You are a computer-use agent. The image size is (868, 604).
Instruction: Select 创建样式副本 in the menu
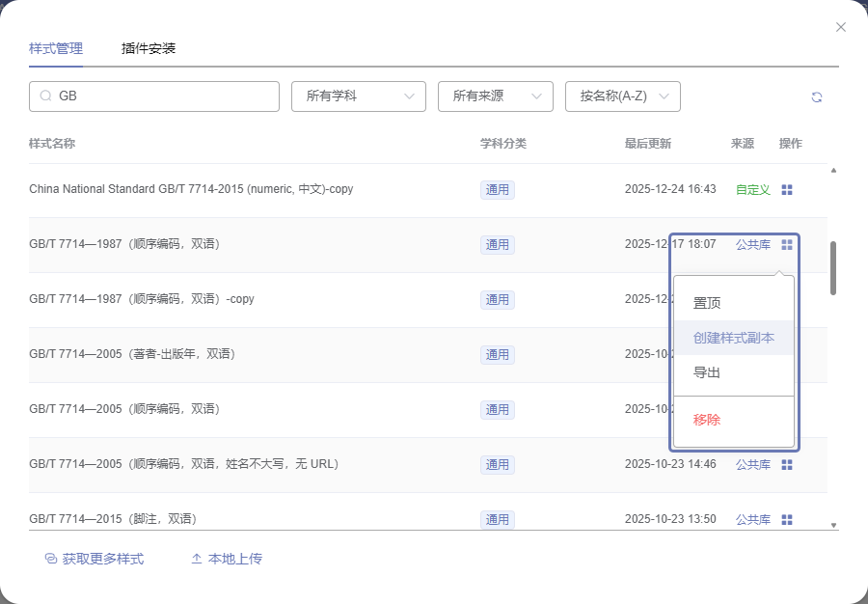coord(733,338)
